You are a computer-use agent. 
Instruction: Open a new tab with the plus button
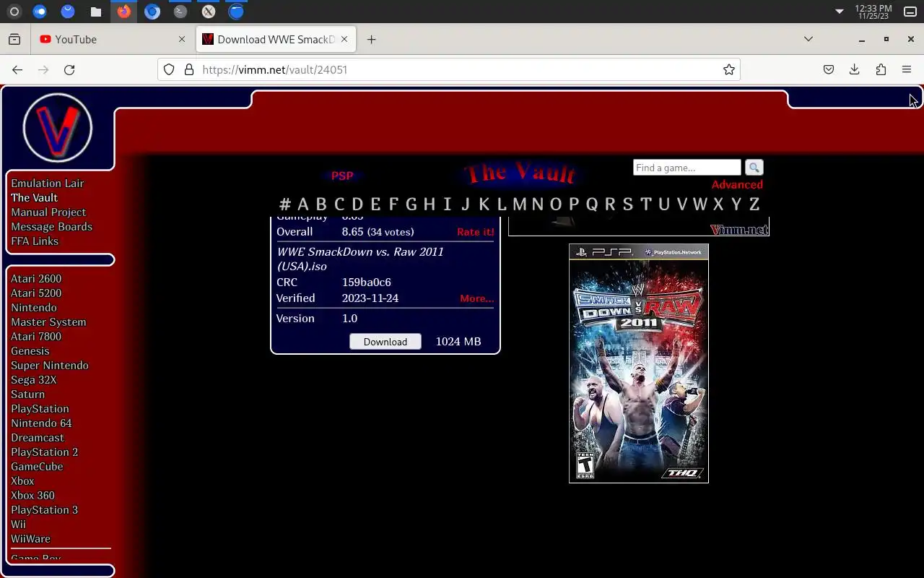[x=371, y=39]
